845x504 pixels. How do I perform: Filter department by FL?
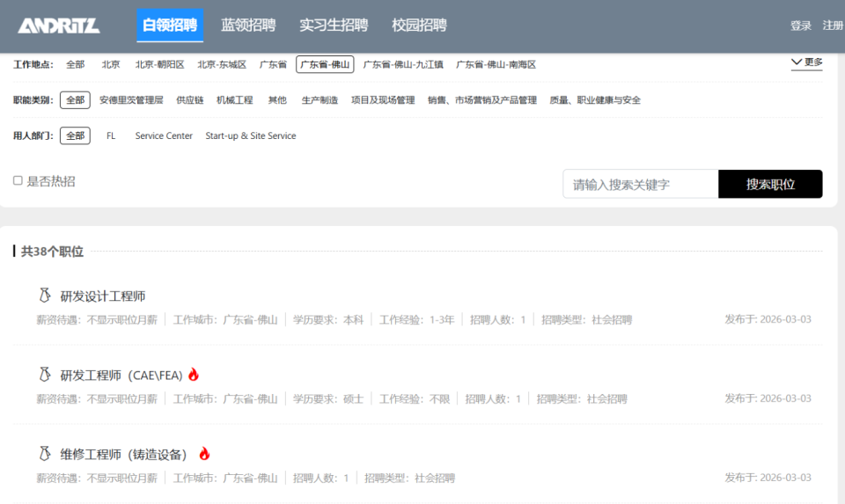tap(111, 135)
